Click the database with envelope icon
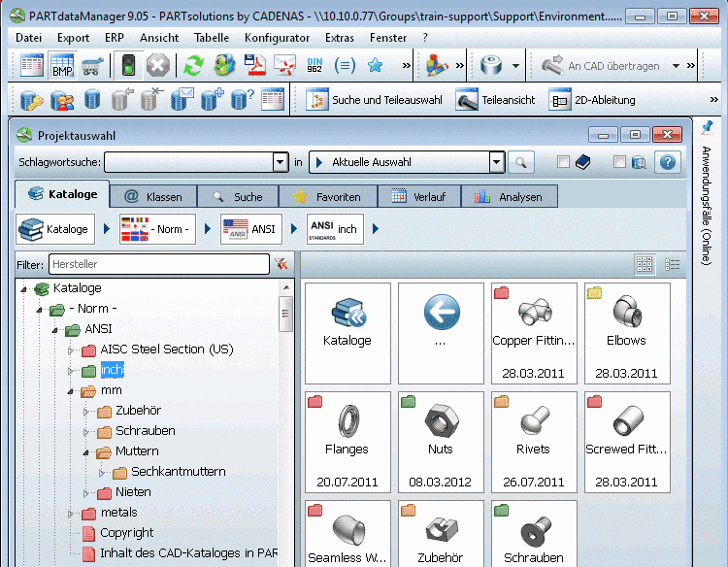Screen dimensions: 728x567 [x=182, y=99]
